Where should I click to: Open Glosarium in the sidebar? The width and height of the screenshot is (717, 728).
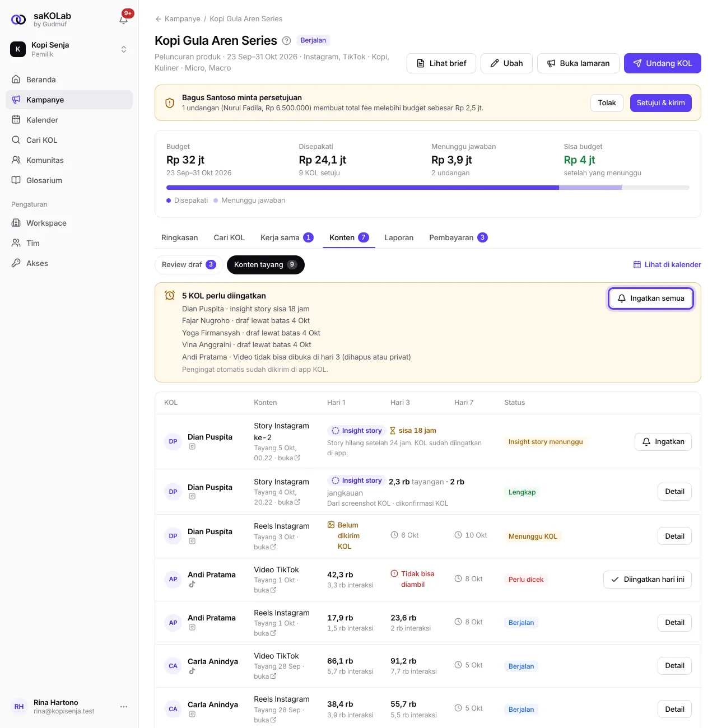point(69,180)
